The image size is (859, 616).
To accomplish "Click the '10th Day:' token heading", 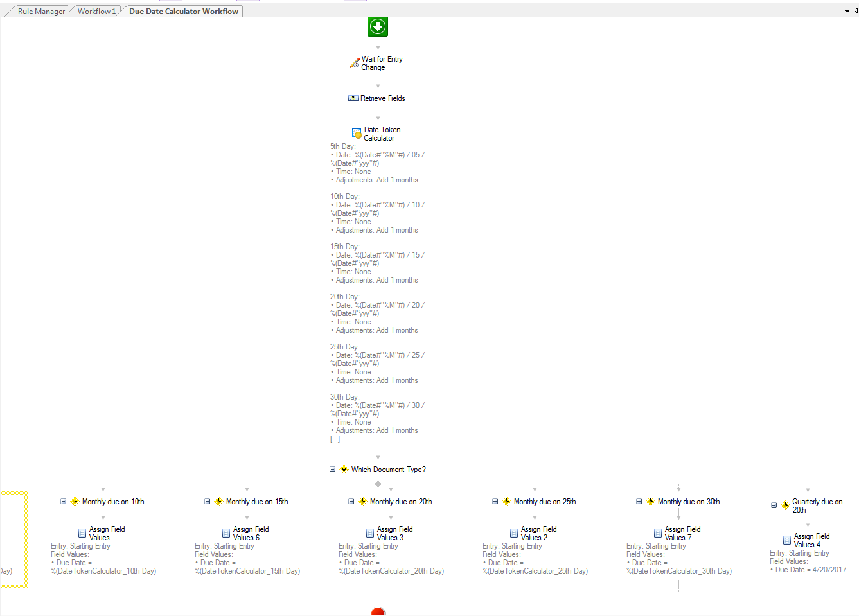I will pyautogui.click(x=344, y=197).
